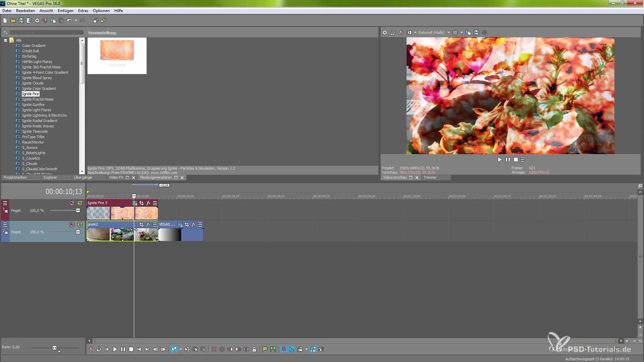Open video preview settings gear icon
The width and height of the screenshot is (644, 362).
(x=385, y=33)
